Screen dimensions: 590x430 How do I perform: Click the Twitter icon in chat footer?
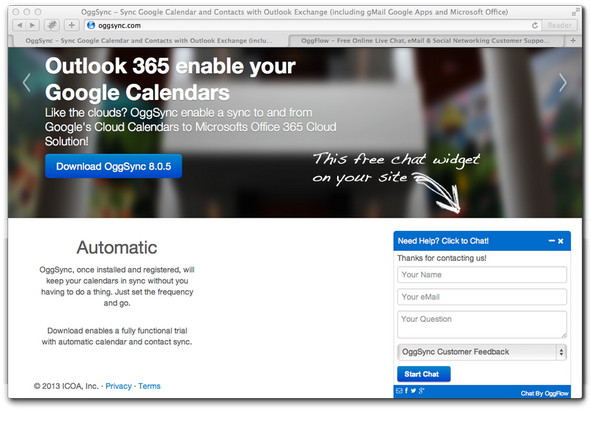pyautogui.click(x=413, y=391)
